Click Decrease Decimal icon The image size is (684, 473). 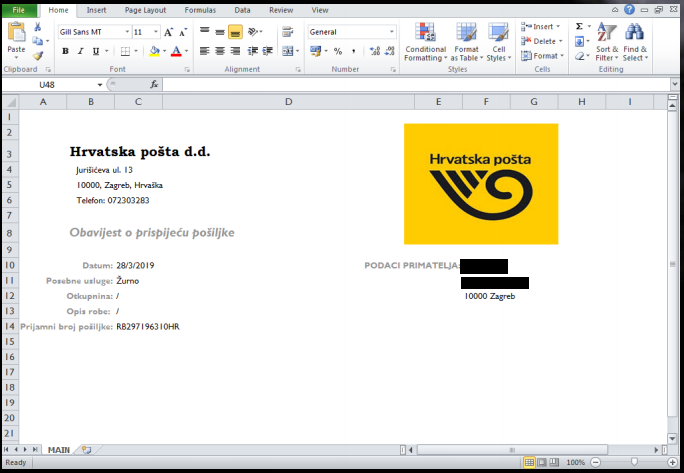[390, 51]
